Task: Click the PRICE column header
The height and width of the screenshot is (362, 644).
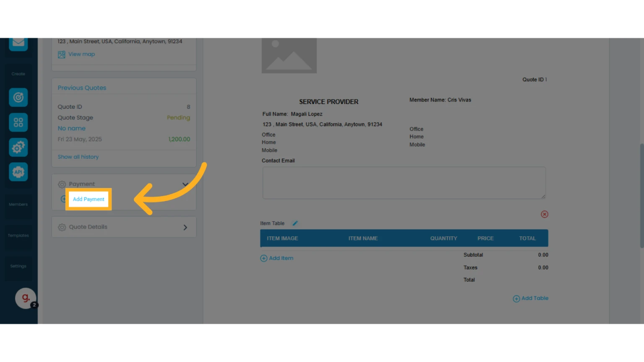Action: click(x=486, y=238)
